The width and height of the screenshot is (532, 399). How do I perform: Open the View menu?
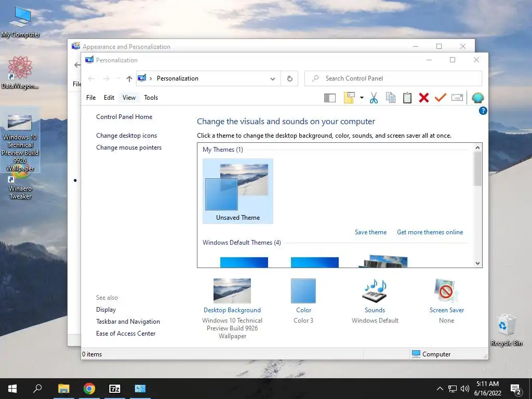129,98
